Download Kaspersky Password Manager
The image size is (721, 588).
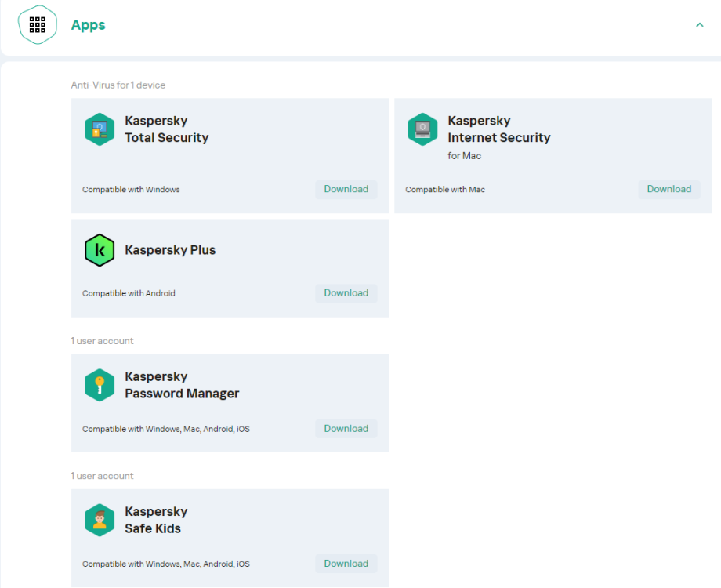coord(346,429)
